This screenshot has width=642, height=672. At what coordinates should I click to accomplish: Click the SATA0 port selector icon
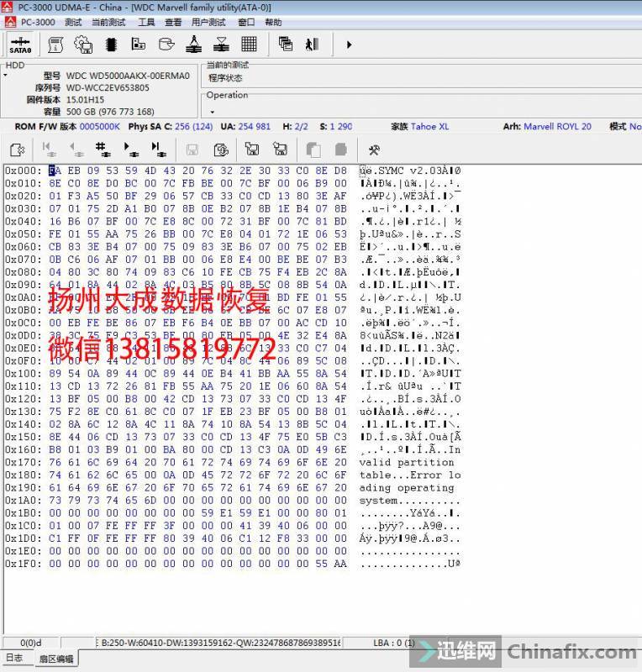pyautogui.click(x=20, y=45)
